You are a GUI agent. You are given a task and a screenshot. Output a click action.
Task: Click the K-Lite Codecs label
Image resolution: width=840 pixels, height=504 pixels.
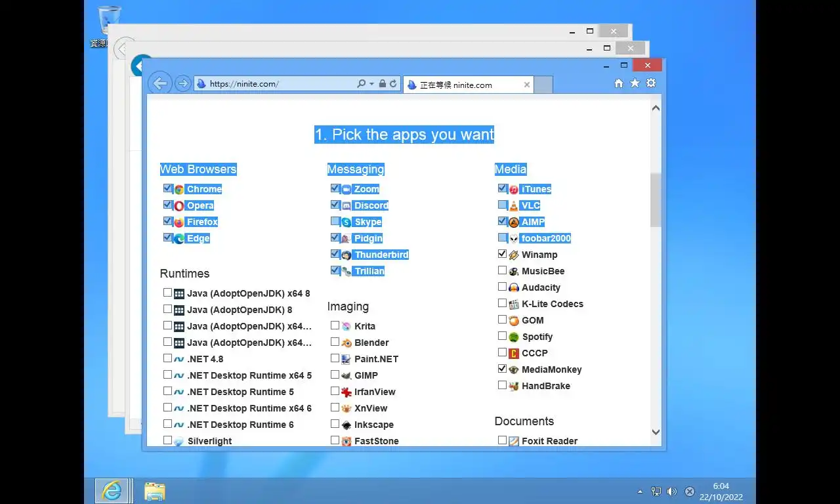pos(553,304)
